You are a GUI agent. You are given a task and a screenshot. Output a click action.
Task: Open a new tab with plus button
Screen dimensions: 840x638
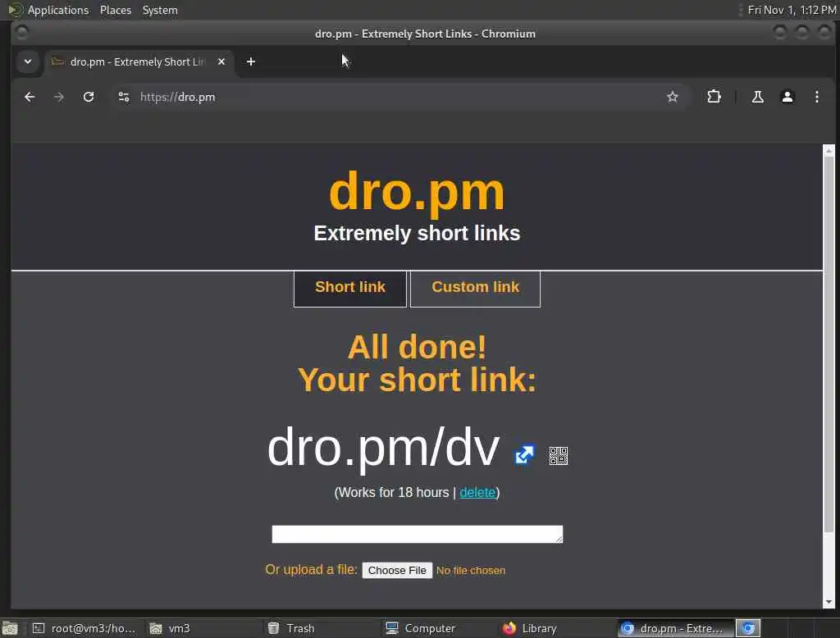point(251,62)
